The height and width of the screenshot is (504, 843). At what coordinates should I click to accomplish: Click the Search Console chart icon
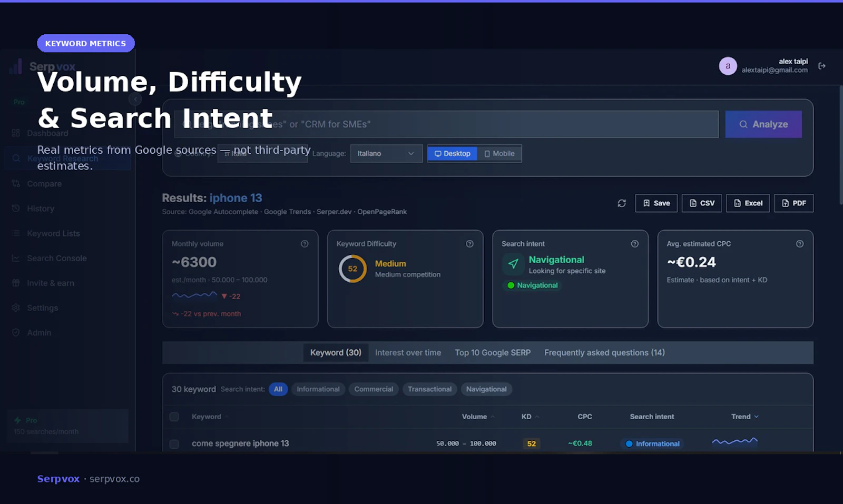tap(16, 258)
